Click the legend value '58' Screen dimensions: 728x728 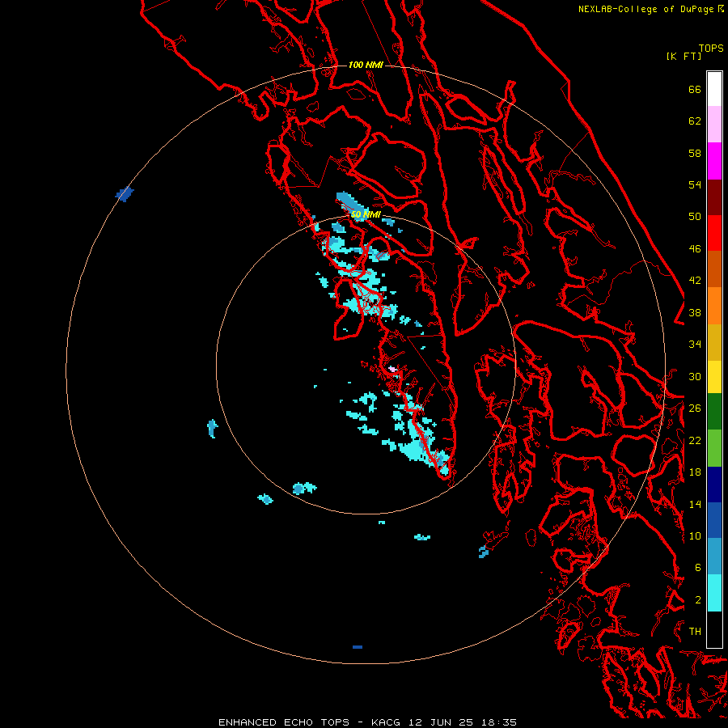pyautogui.click(x=695, y=153)
